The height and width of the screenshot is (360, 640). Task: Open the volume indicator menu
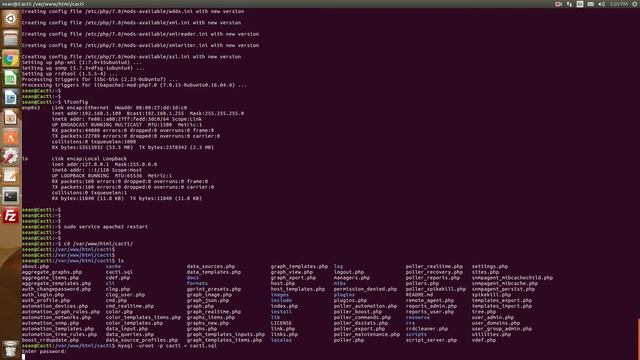[x=601, y=4]
